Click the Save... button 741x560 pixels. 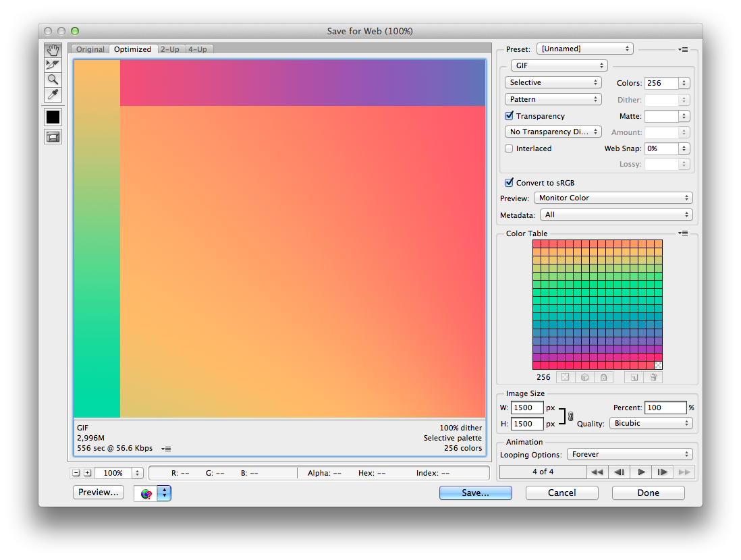[x=475, y=493]
